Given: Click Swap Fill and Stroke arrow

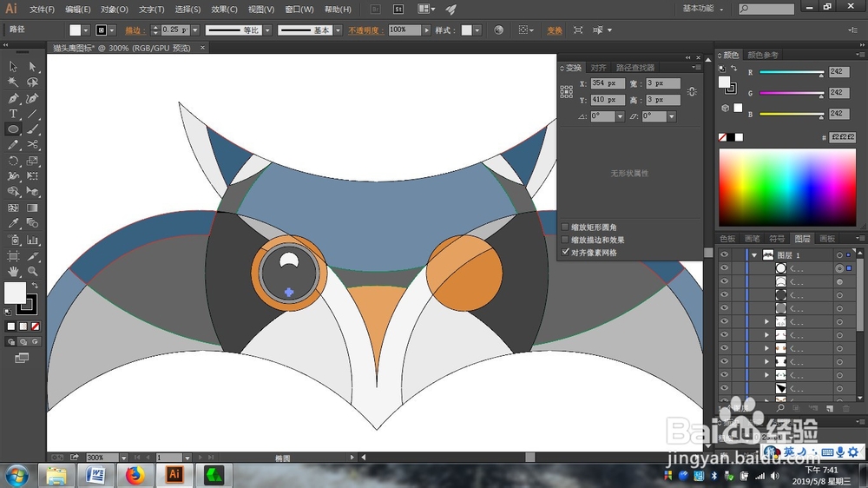Looking at the screenshot, I should click(35, 285).
